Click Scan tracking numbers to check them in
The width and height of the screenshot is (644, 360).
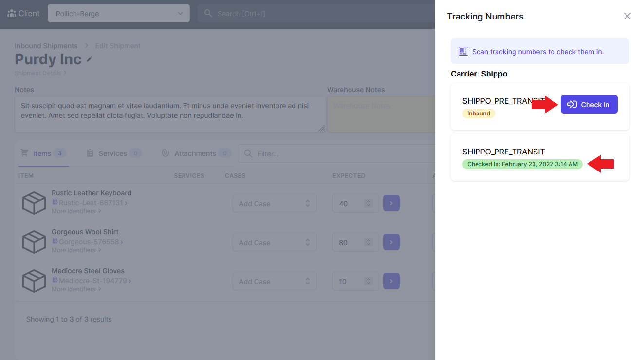tap(538, 52)
